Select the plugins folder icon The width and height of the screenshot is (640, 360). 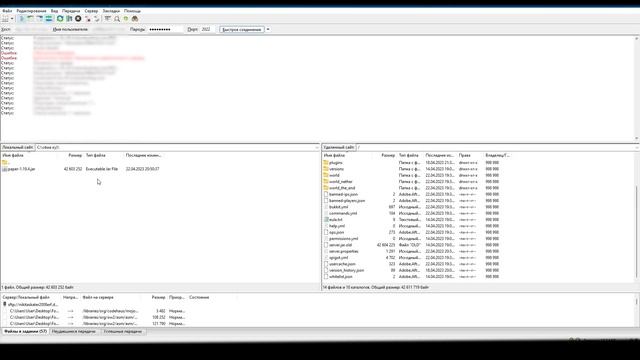(x=326, y=162)
